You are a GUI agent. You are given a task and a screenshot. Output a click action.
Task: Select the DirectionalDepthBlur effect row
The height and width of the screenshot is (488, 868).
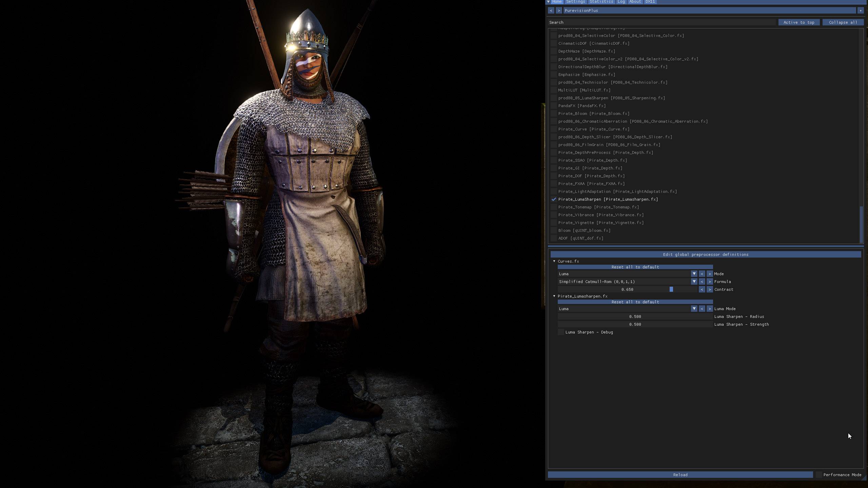[x=613, y=67]
